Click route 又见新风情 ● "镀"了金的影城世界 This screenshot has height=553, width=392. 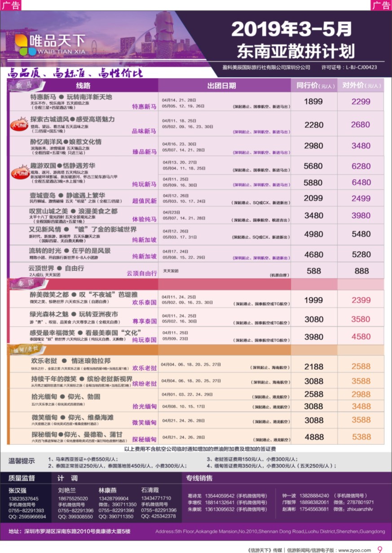[83, 229]
